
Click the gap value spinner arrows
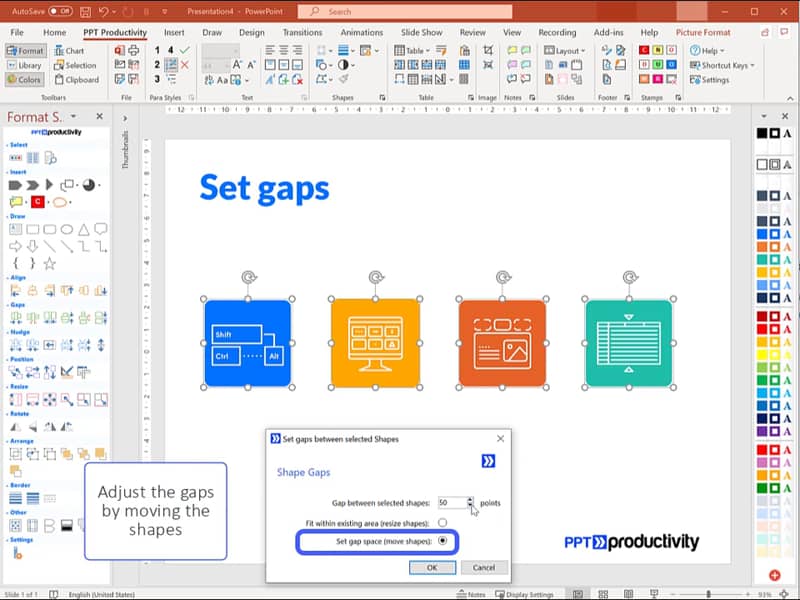click(x=470, y=503)
